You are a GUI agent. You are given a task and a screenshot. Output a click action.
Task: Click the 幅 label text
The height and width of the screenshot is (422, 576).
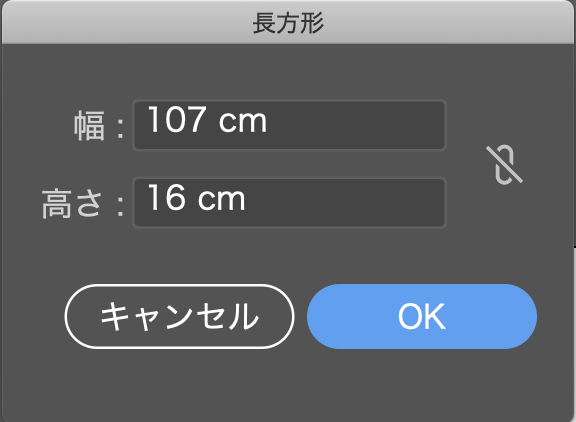[90, 126]
